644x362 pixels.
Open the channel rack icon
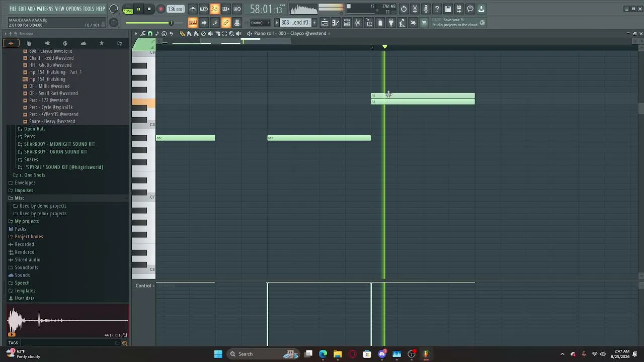[347, 23]
